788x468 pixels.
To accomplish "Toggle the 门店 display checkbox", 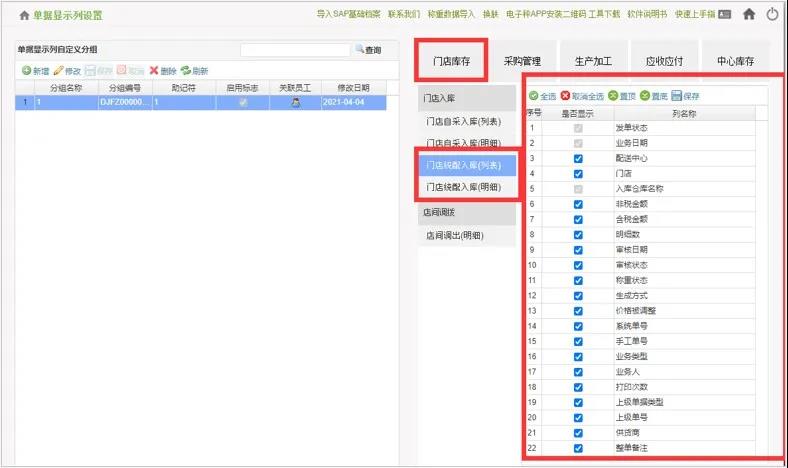I will tap(578, 174).
